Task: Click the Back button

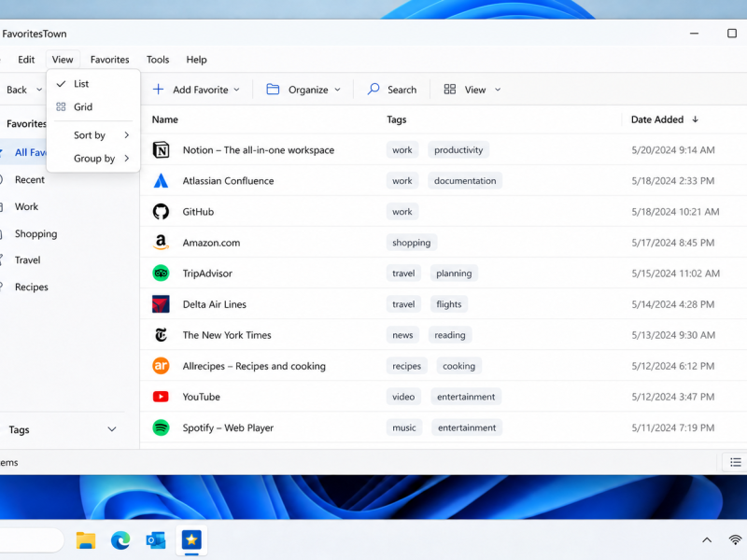Action: click(17, 90)
